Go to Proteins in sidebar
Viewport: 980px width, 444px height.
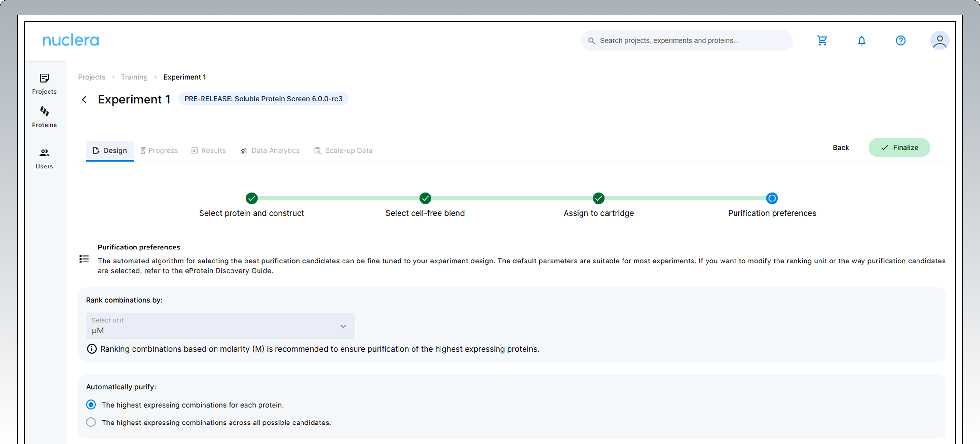pyautogui.click(x=44, y=117)
